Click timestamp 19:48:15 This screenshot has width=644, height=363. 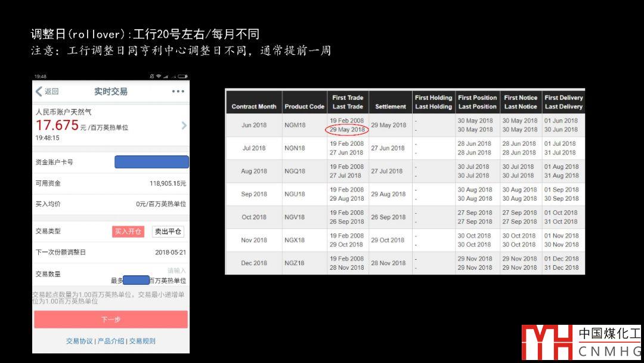(47, 138)
